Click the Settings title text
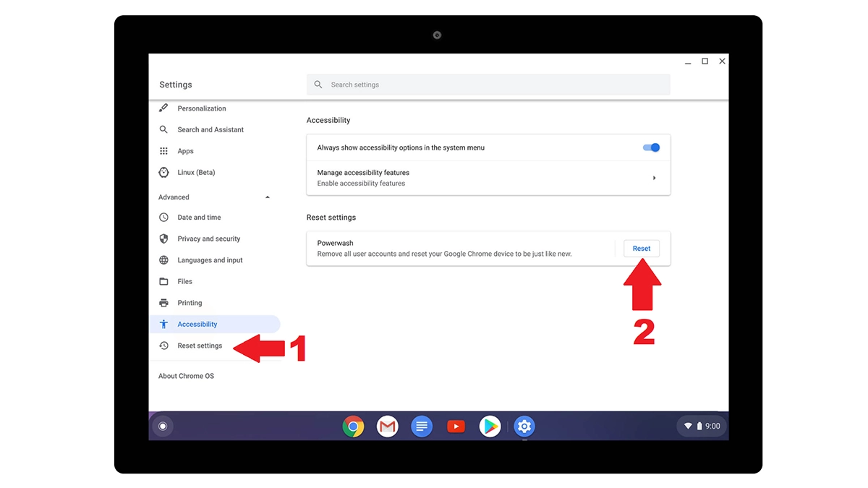The width and height of the screenshot is (868, 488). (x=176, y=85)
